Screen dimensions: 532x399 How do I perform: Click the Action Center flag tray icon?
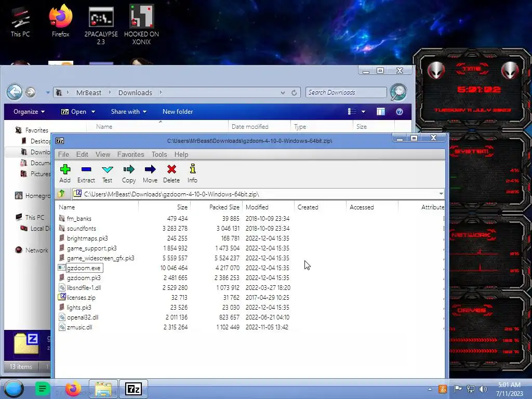tap(458, 389)
